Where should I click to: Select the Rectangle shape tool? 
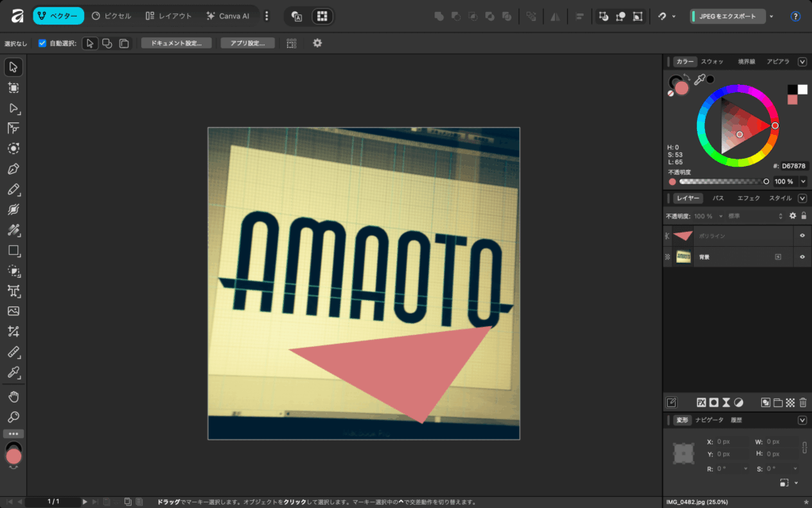[13, 251]
